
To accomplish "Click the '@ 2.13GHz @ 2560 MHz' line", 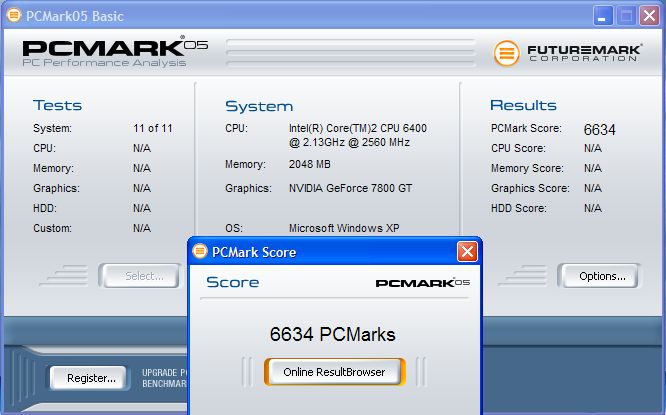I will 349,142.
